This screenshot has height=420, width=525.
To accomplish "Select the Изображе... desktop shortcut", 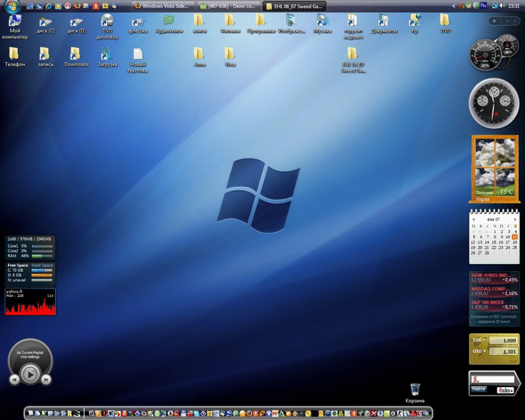I will pyautogui.click(x=291, y=24).
